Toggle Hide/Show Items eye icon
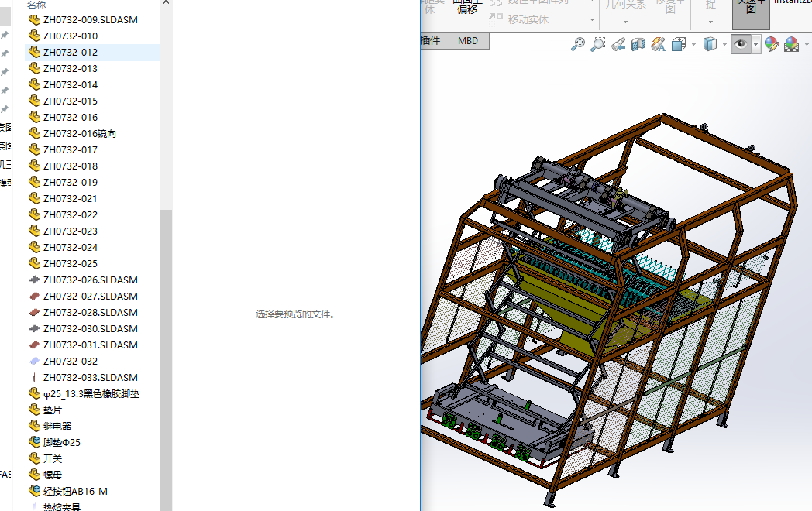This screenshot has width=812, height=511. click(x=741, y=44)
